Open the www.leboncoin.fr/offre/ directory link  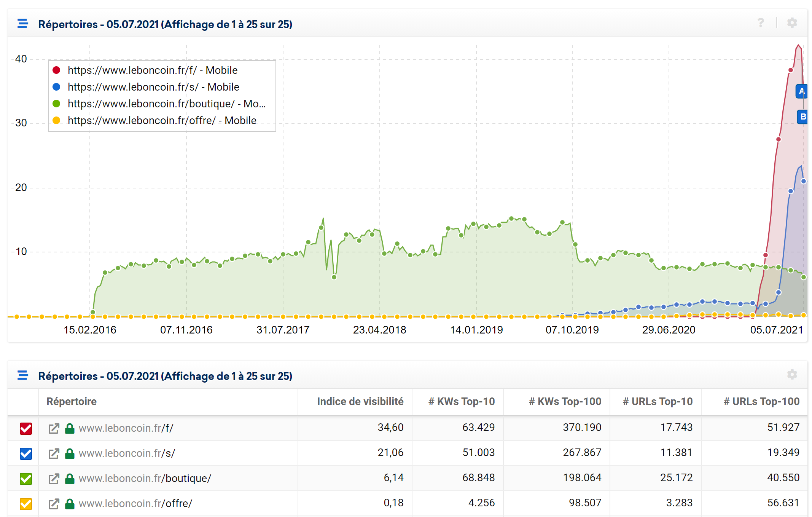click(x=135, y=504)
